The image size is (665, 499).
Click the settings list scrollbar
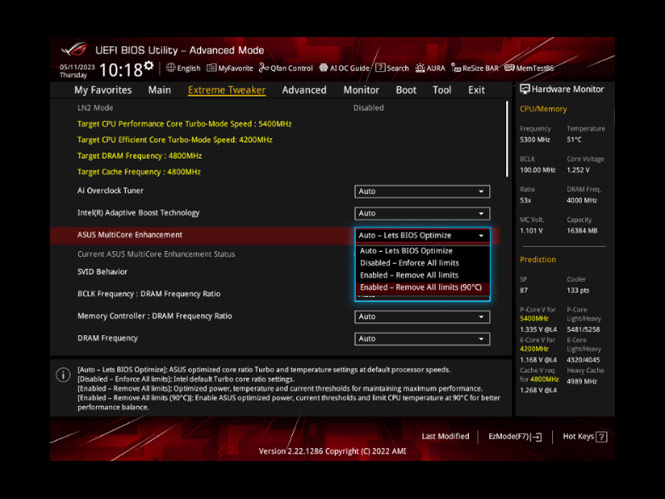click(x=507, y=139)
